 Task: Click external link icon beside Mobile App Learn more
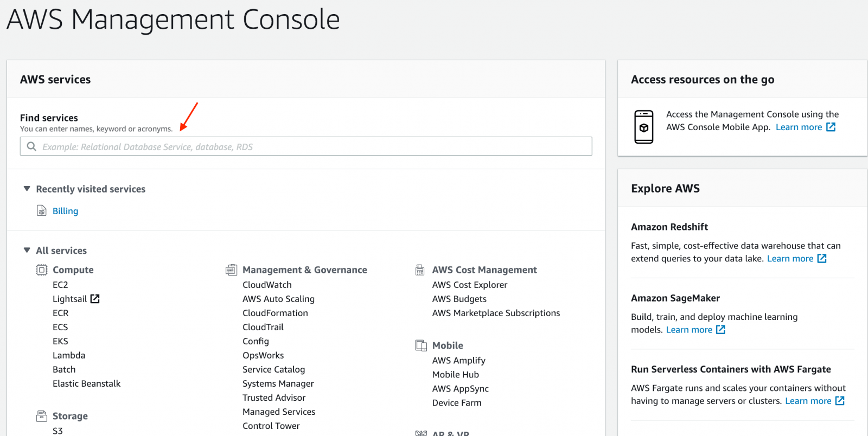pos(831,127)
